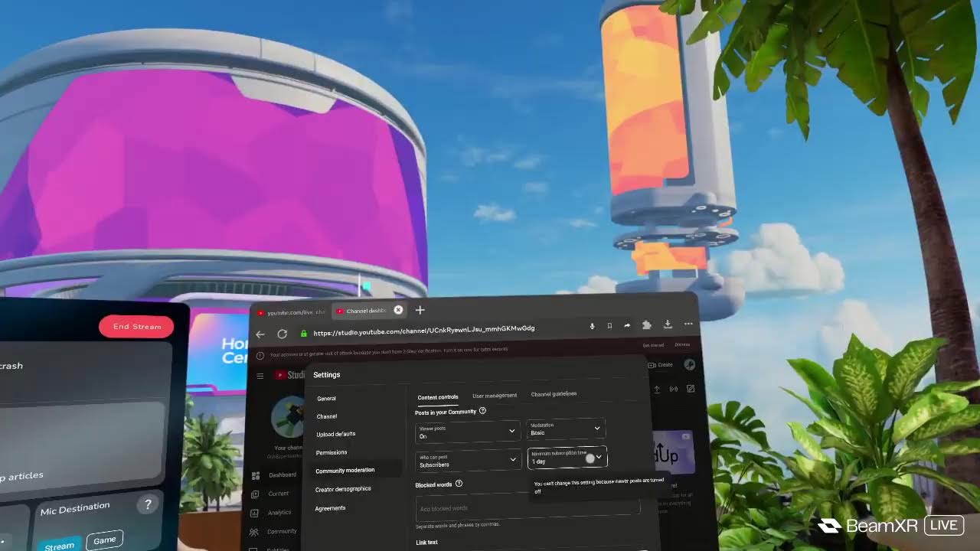Click the share arrow icon
The width and height of the screenshot is (980, 551).
[627, 325]
